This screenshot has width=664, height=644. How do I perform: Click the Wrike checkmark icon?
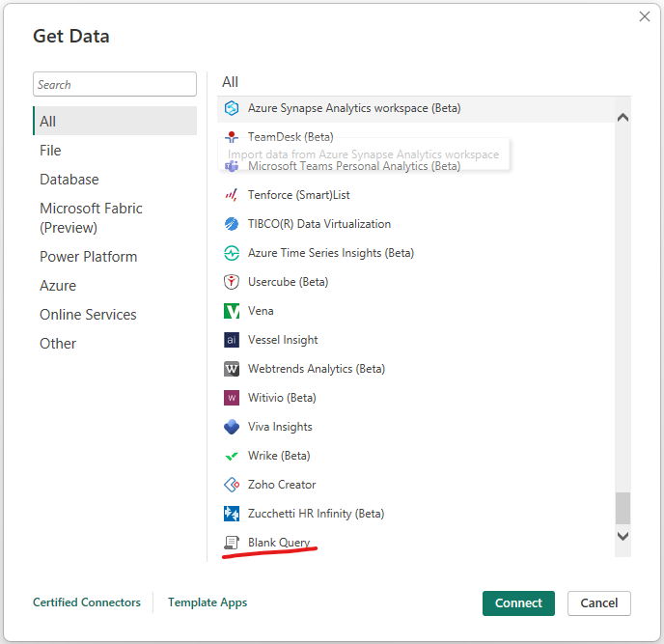click(232, 456)
